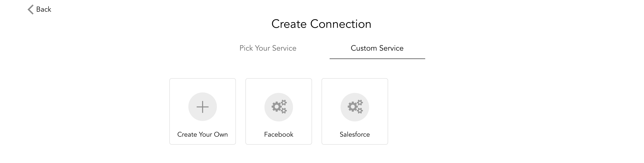Click the large gear in Salesforce's icon
Image resolution: width=644 pixels, height=163 pixels.
pyautogui.click(x=352, y=107)
